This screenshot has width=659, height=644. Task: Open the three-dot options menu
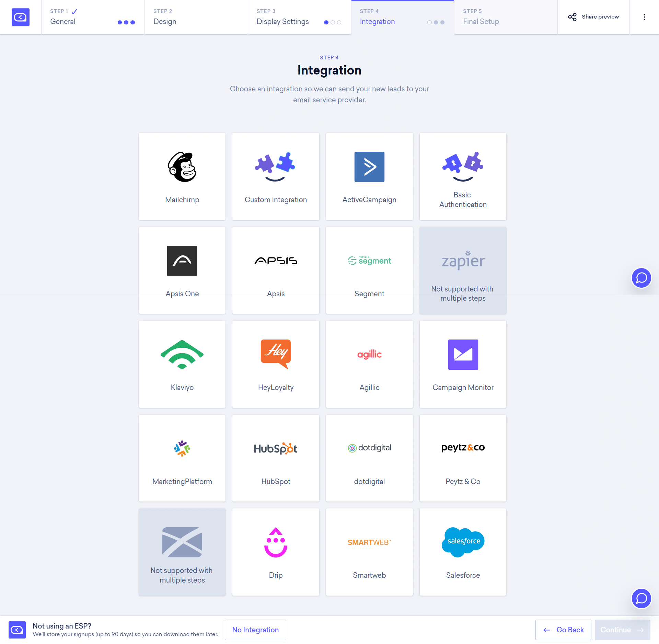tap(645, 17)
